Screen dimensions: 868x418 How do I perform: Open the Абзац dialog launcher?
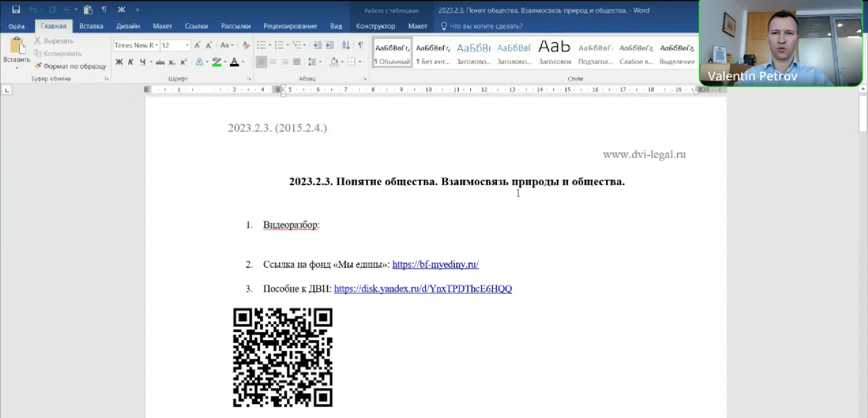(365, 79)
